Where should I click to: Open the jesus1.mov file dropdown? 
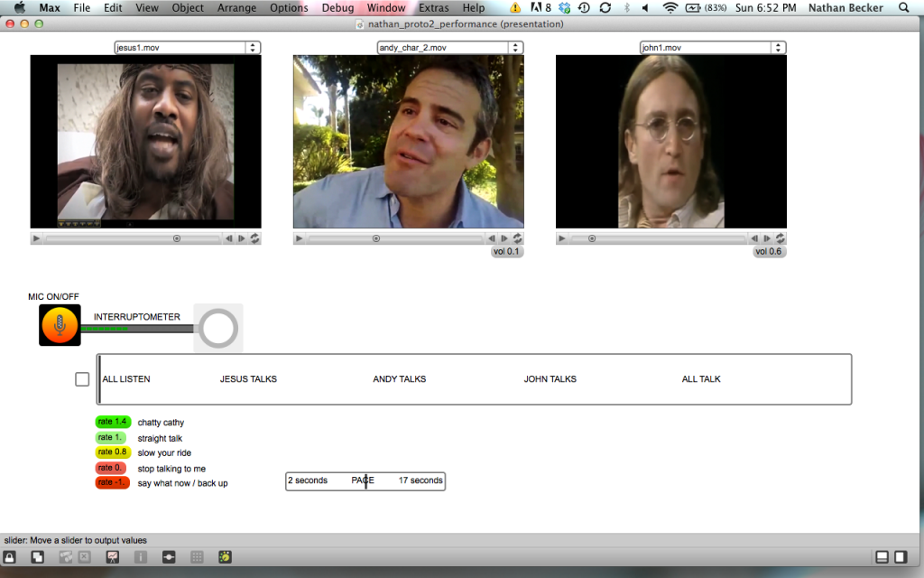click(188, 48)
